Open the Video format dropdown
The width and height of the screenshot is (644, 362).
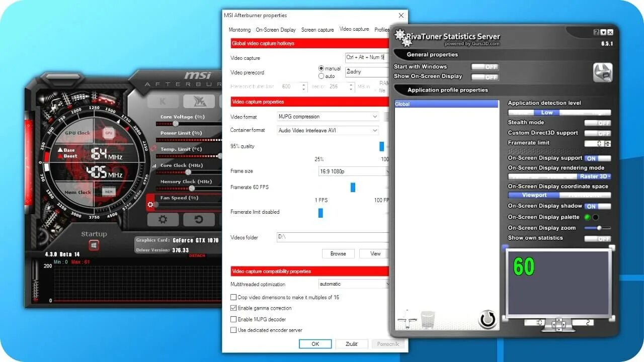[x=329, y=117]
